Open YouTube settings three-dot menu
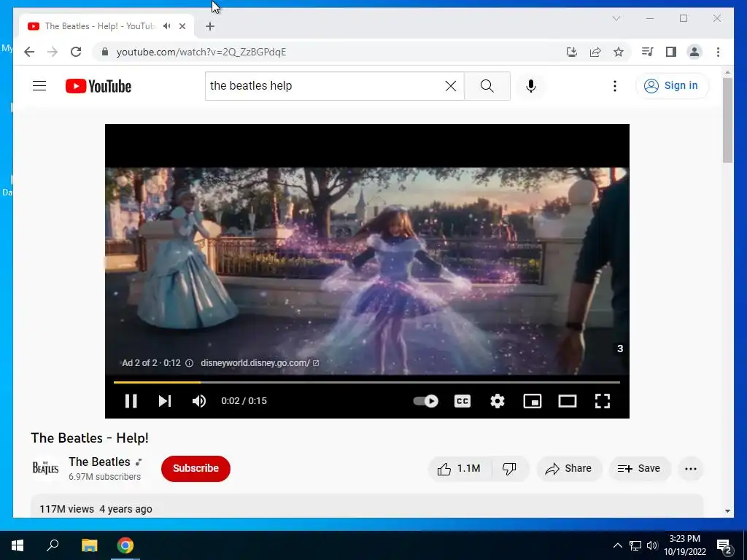The width and height of the screenshot is (747, 560). tap(615, 86)
